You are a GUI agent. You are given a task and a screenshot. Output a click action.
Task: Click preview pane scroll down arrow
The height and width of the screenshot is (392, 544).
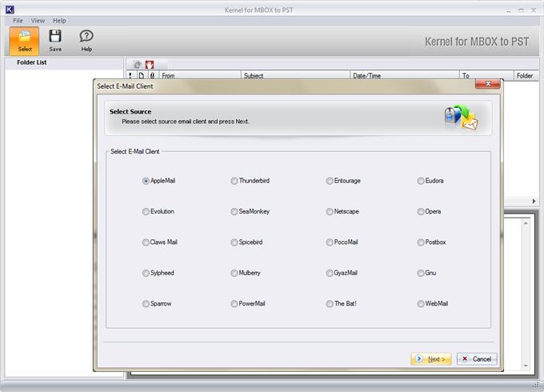[526, 366]
